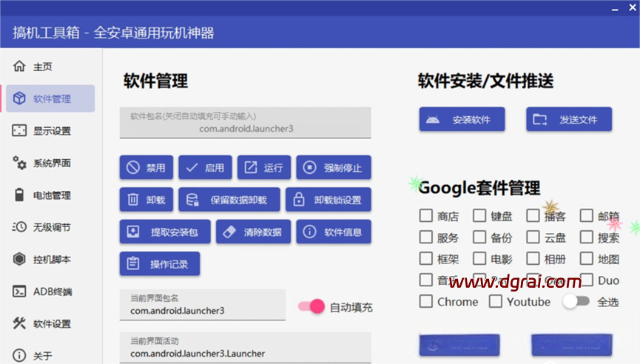Check the 商店 store checkbox
Viewport: 640px width, 364px height.
tap(426, 216)
